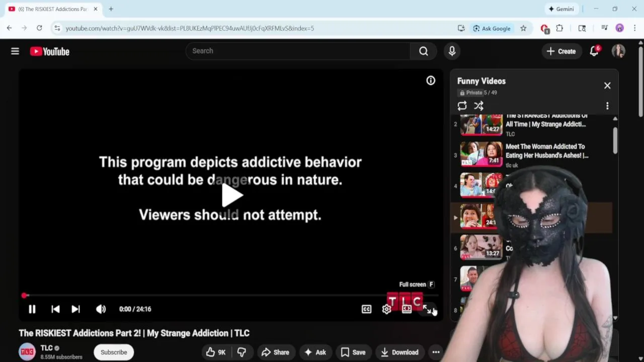Go back in browser
Screen dimensions: 644x362
click(9, 28)
